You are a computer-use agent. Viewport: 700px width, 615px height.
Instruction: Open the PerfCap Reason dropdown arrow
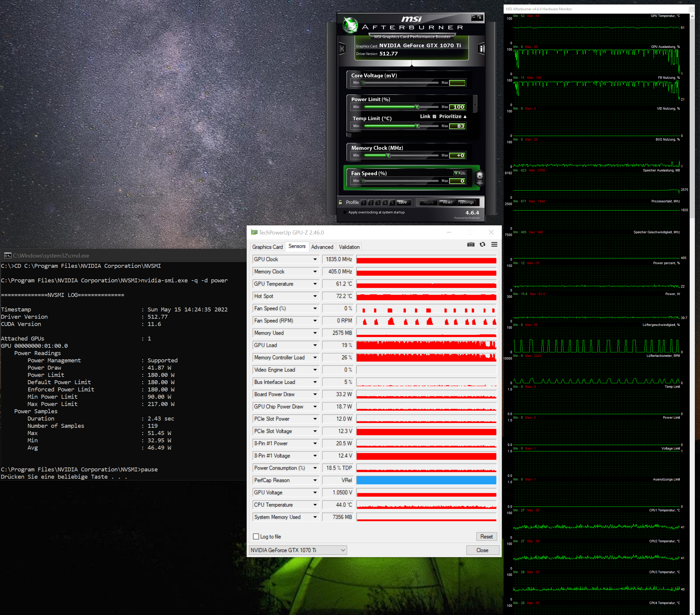point(315,480)
